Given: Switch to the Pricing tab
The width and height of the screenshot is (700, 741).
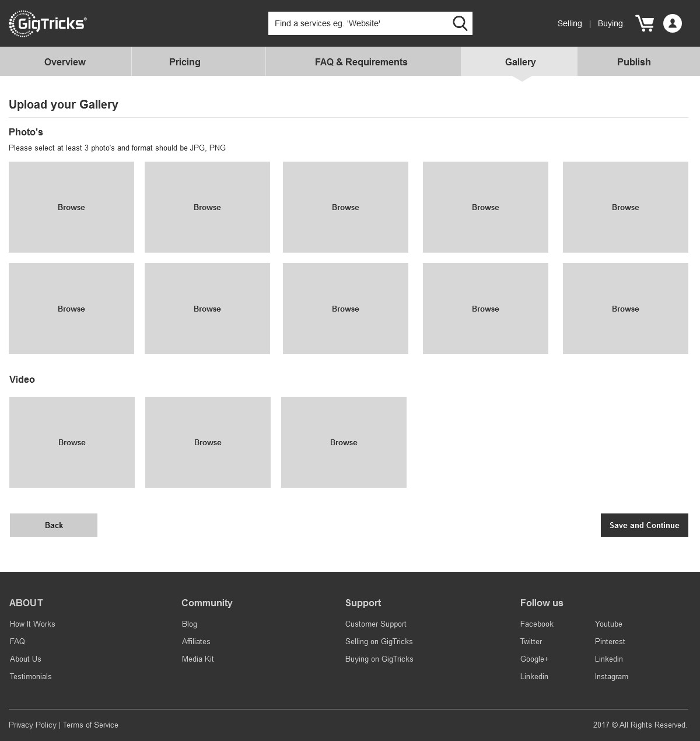Looking at the screenshot, I should [185, 62].
